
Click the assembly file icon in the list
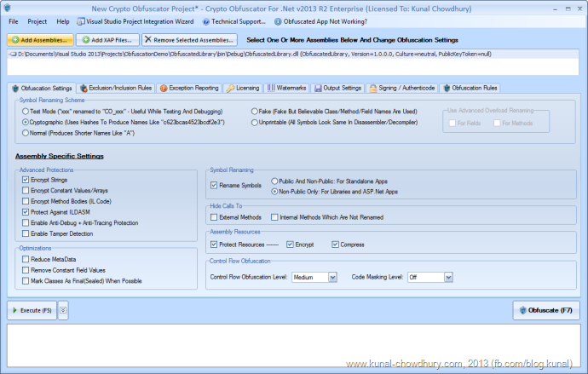[x=13, y=55]
